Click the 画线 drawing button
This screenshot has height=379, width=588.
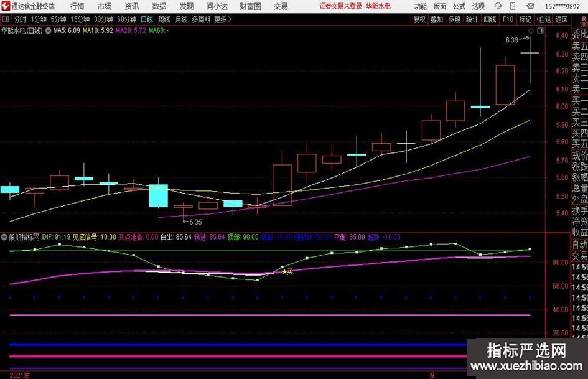490,19
